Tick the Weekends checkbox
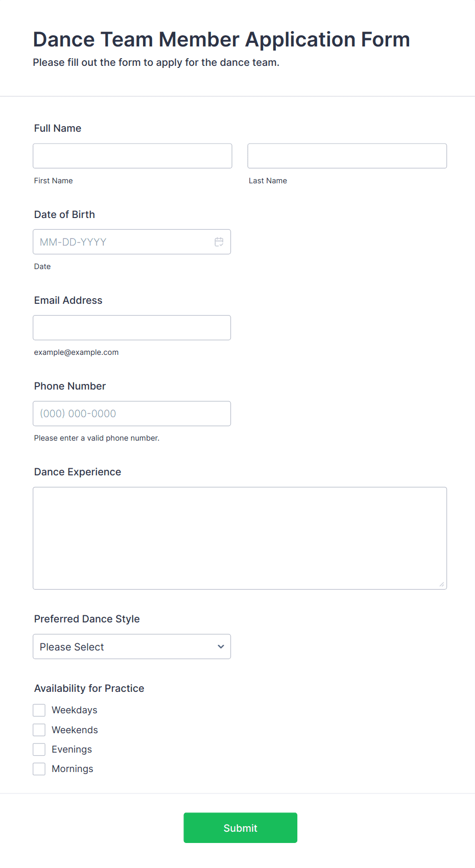 tap(39, 730)
